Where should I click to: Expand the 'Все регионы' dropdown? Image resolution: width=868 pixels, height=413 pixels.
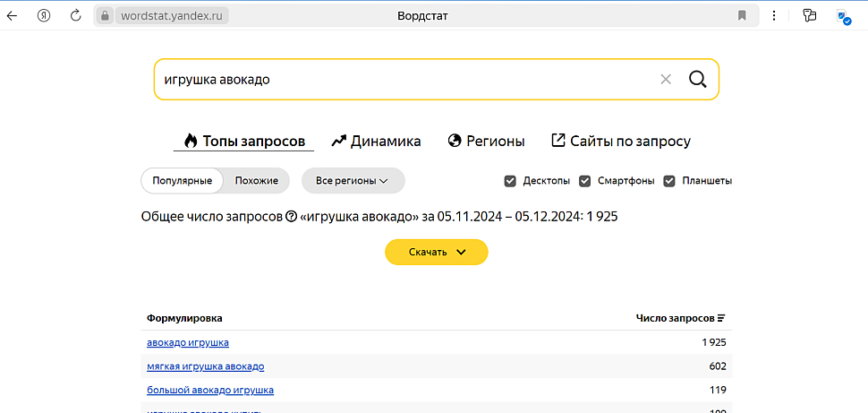tap(353, 181)
